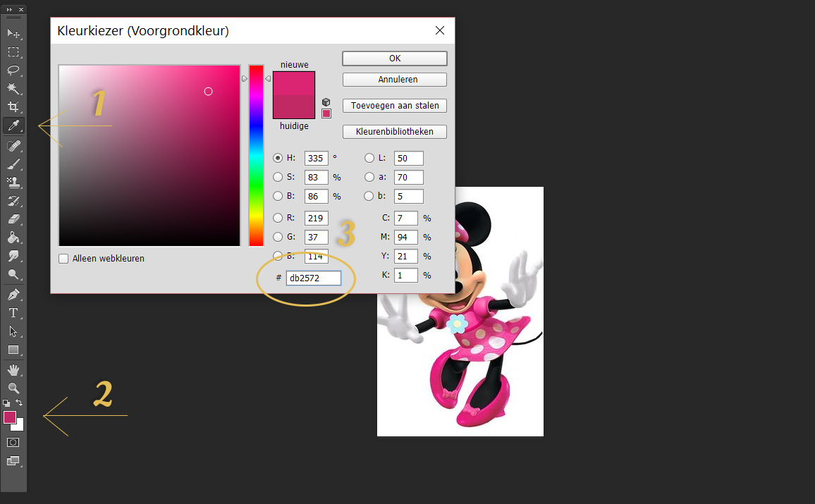The image size is (815, 504).
Task: Reset default foreground and background colors
Action: pos(6,402)
